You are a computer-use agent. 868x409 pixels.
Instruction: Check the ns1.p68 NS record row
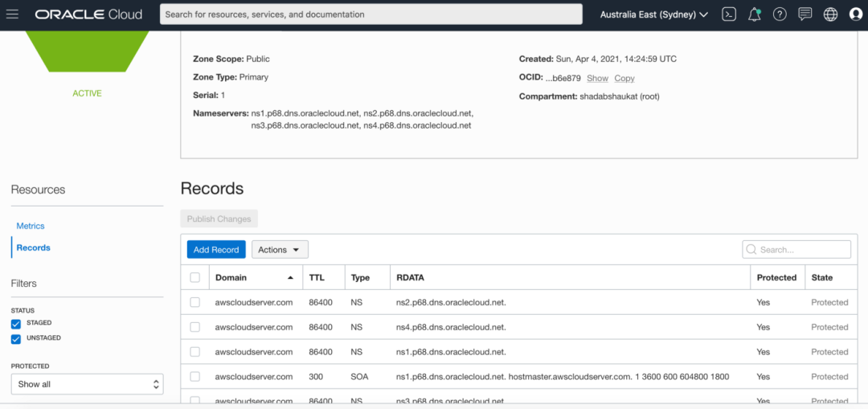tap(194, 351)
